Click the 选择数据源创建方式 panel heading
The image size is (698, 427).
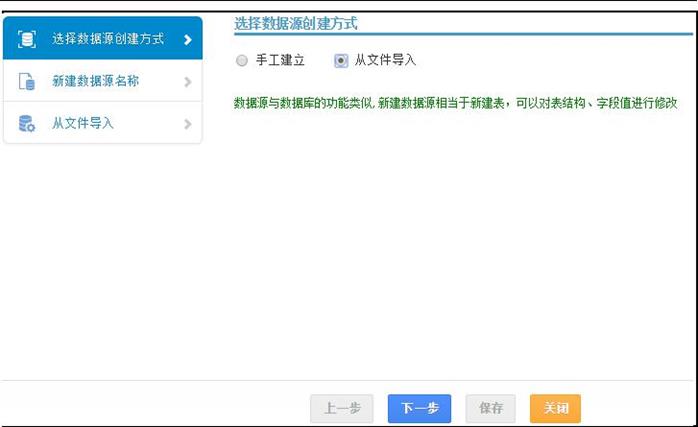296,24
